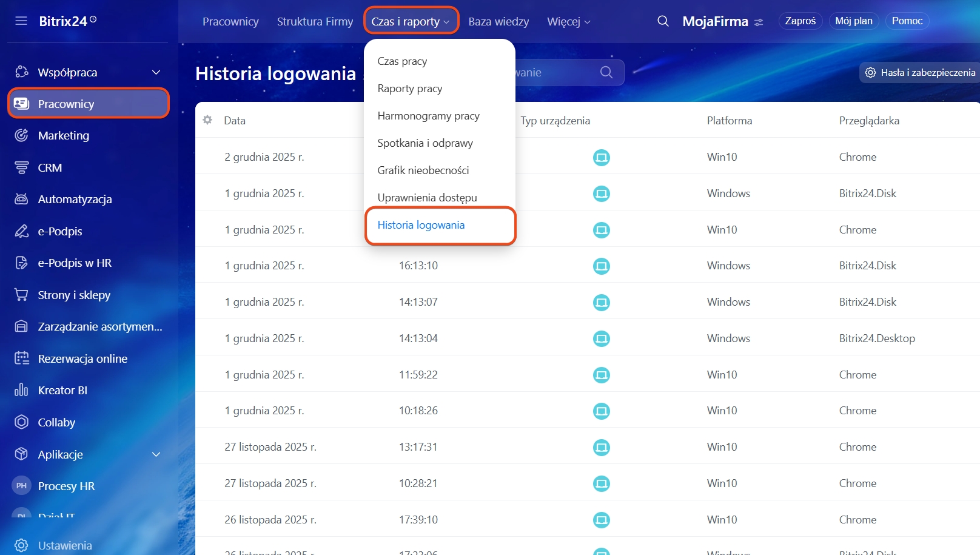The width and height of the screenshot is (980, 555).
Task: Open Marketing from the sidebar
Action: pos(63,136)
